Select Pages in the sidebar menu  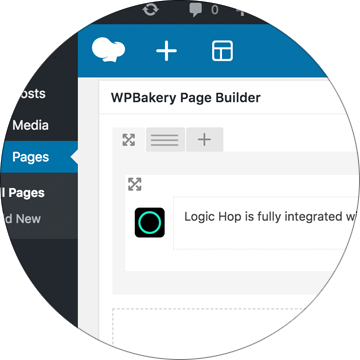click(x=39, y=157)
